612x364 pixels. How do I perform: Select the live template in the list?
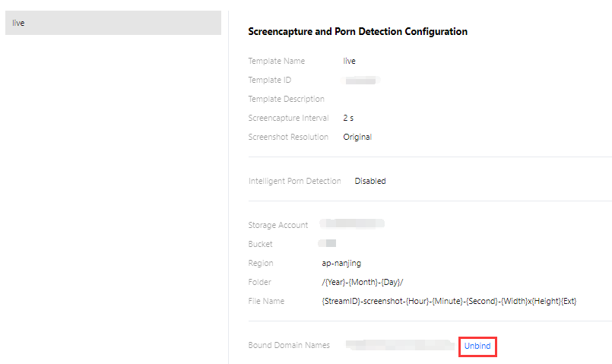[113, 23]
